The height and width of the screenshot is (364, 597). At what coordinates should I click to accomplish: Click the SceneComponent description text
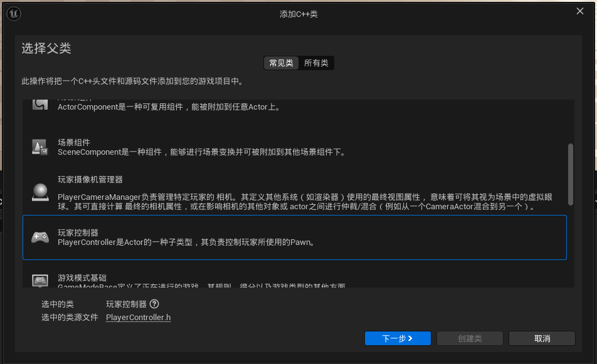click(x=203, y=152)
